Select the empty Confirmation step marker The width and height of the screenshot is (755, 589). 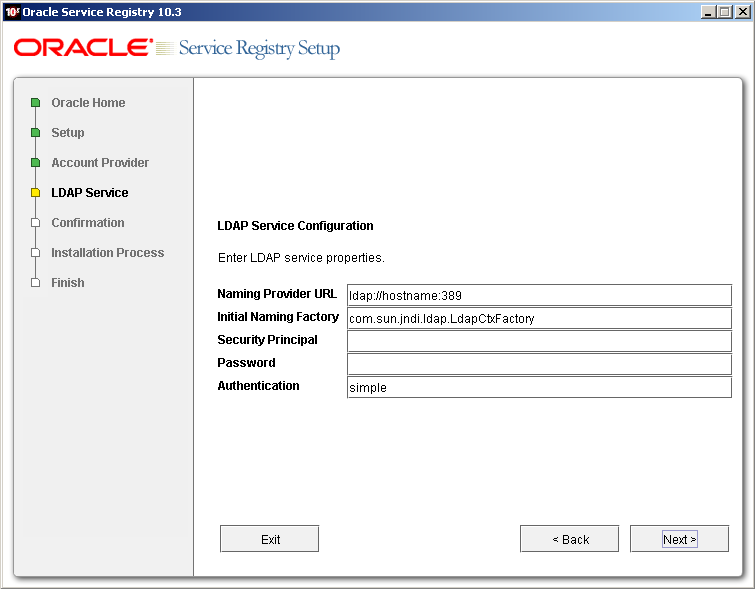(x=36, y=223)
